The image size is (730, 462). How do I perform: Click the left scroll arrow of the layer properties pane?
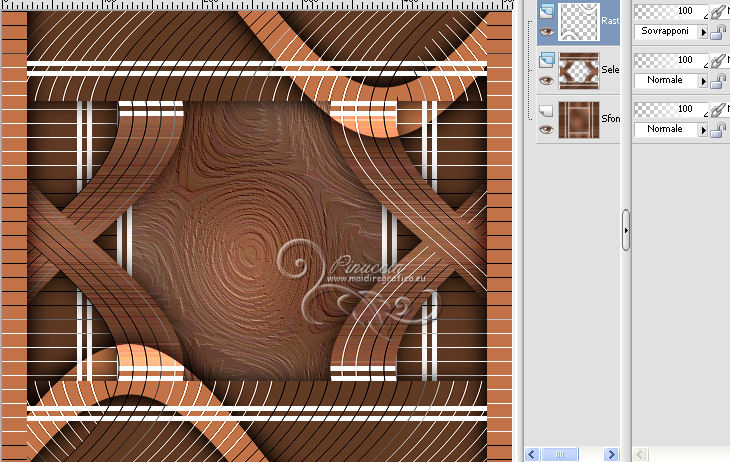coord(640,454)
